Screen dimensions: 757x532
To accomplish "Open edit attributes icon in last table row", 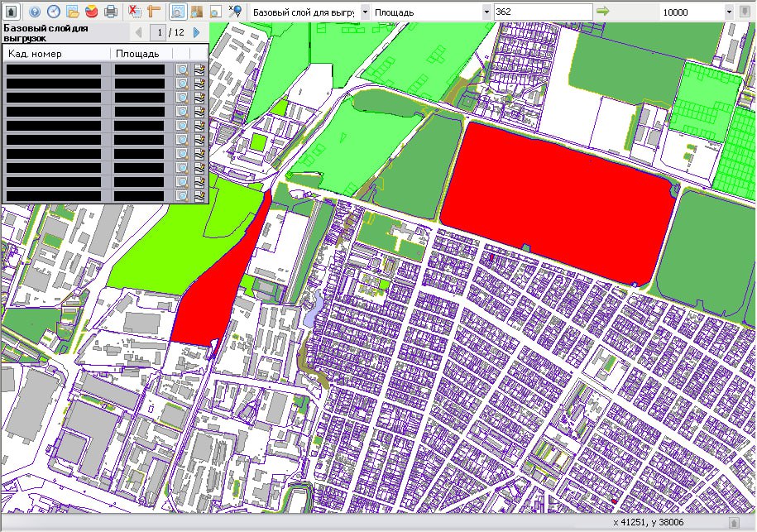I will [x=199, y=196].
